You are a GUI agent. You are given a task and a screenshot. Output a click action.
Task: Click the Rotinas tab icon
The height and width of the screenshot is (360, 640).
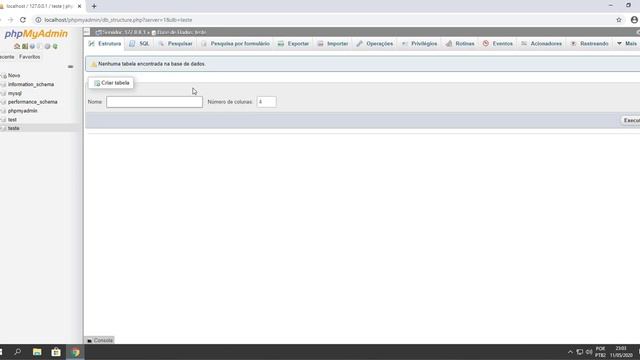point(449,44)
